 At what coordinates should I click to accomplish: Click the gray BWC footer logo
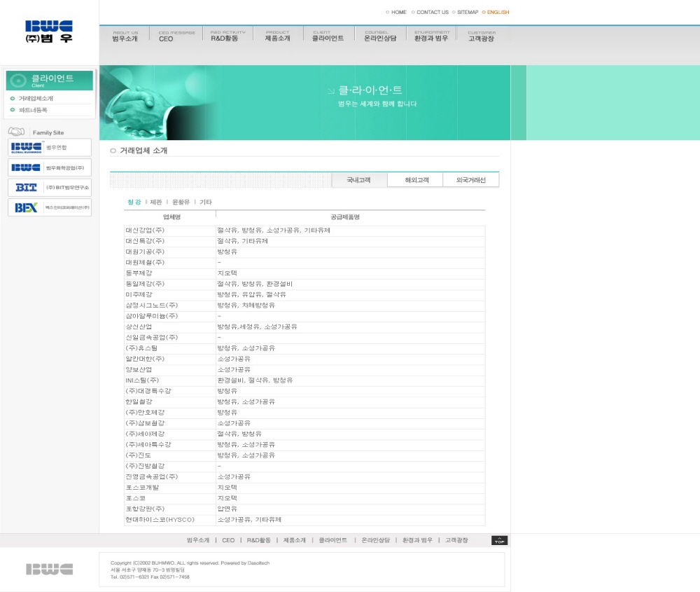click(49, 569)
